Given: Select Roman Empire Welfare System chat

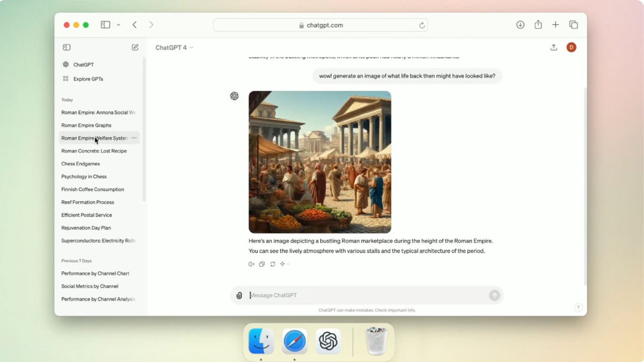Looking at the screenshot, I should (x=94, y=138).
